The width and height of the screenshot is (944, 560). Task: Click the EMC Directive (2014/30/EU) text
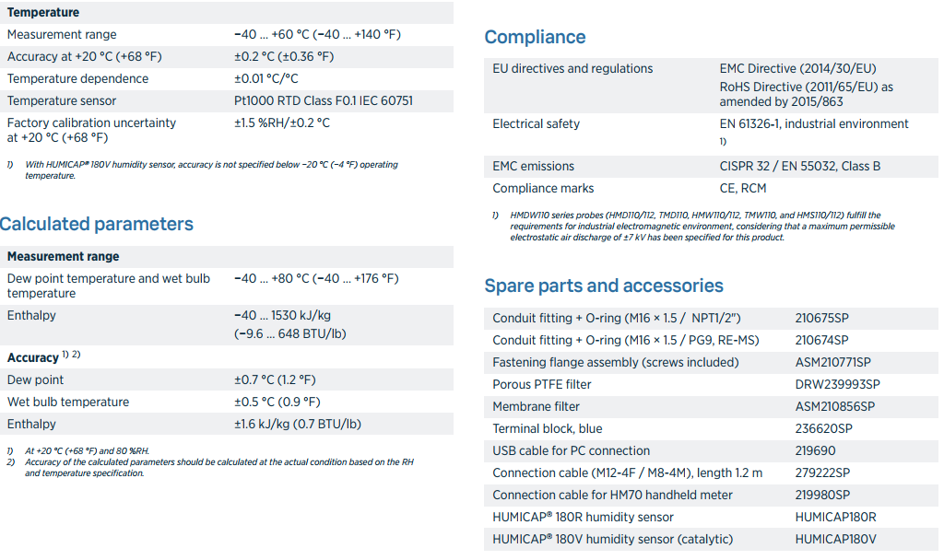[797, 68]
